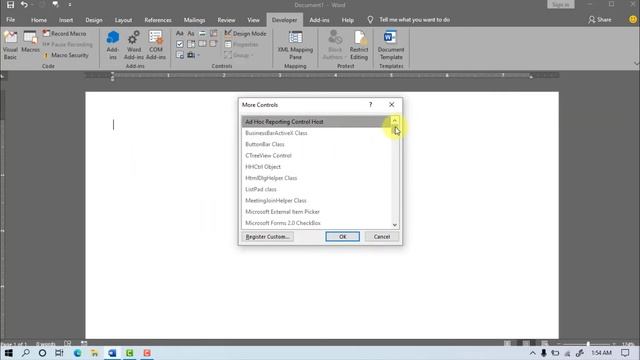Open the Visual Basic editor
This screenshot has width=640, height=360.
pyautogui.click(x=10, y=45)
